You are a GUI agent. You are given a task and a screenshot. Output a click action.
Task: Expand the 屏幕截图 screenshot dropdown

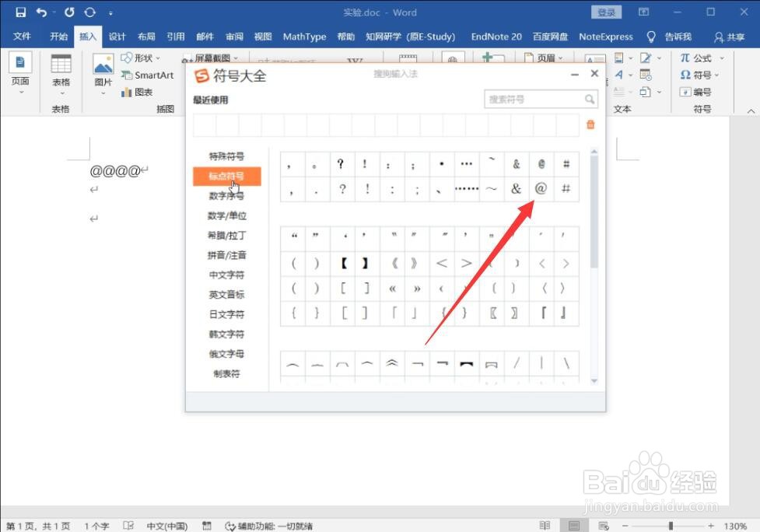pos(236,58)
